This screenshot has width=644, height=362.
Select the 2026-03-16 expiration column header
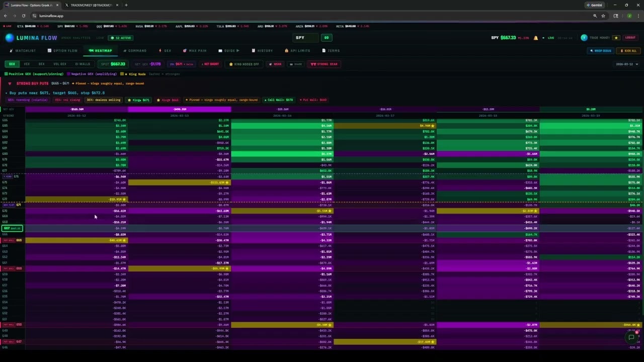pyautogui.click(x=282, y=116)
